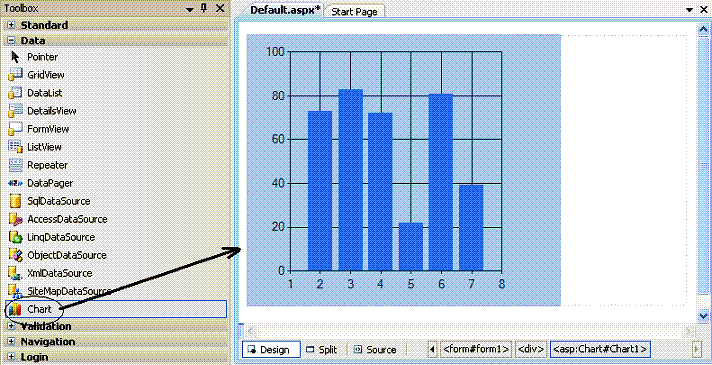Click the ListView control icon
The width and height of the screenshot is (712, 365).
15,147
